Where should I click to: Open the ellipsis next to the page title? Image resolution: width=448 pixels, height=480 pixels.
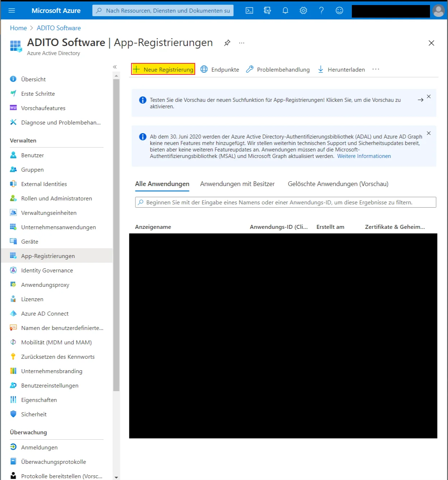[x=242, y=43]
